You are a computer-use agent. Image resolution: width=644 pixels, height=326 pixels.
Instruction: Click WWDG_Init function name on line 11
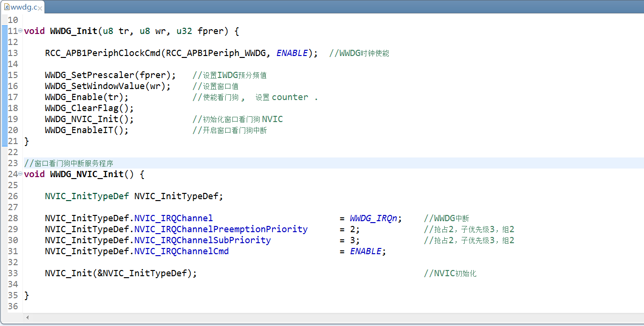74,31
